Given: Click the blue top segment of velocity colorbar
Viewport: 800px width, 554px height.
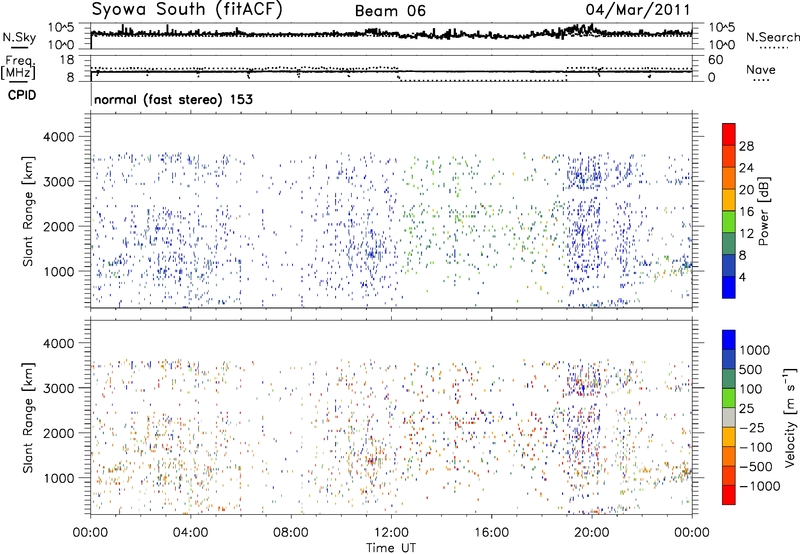Looking at the screenshot, I should coord(729,340).
